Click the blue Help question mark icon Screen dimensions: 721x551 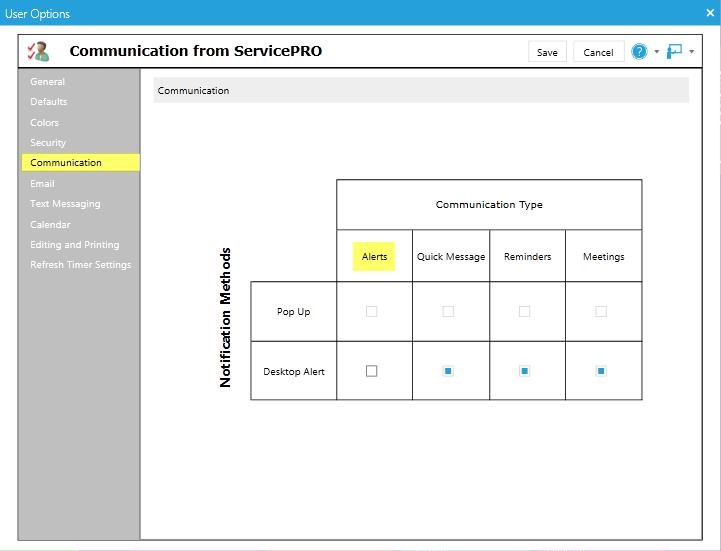point(639,52)
